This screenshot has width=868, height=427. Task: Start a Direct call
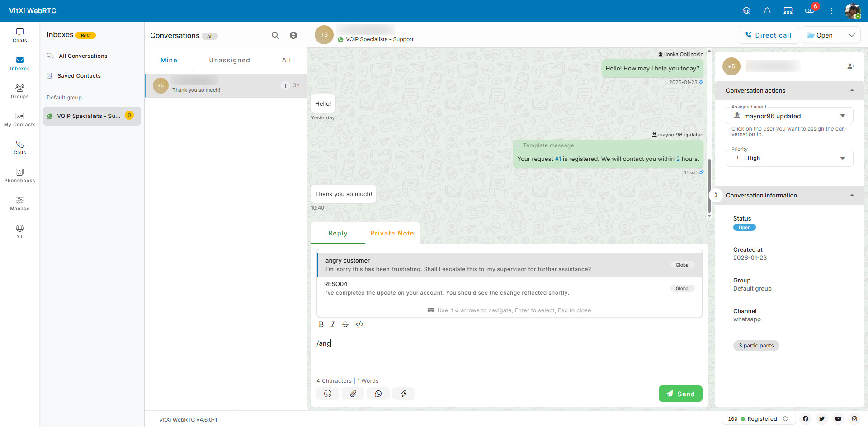pyautogui.click(x=768, y=35)
